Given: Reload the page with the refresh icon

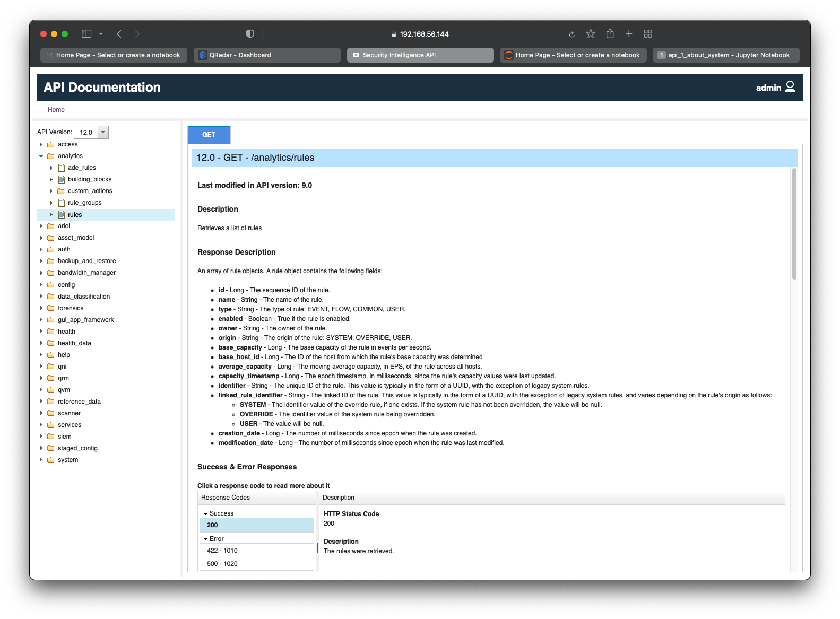Looking at the screenshot, I should pyautogui.click(x=571, y=34).
